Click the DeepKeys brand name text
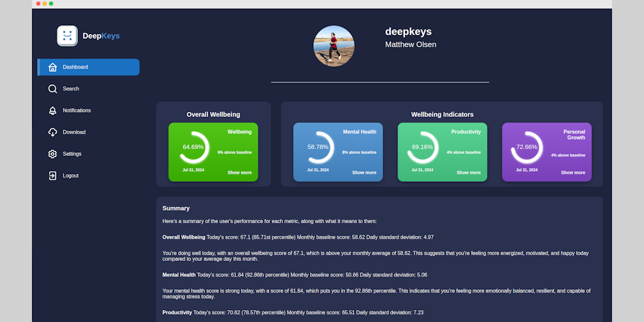The width and height of the screenshot is (644, 322). (101, 36)
